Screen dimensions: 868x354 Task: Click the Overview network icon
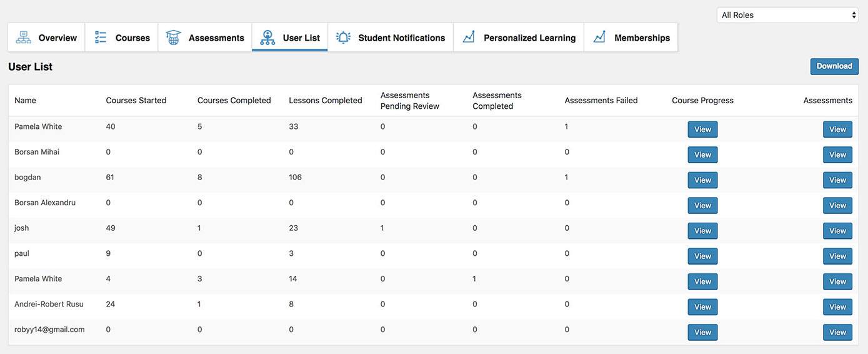[x=23, y=38]
